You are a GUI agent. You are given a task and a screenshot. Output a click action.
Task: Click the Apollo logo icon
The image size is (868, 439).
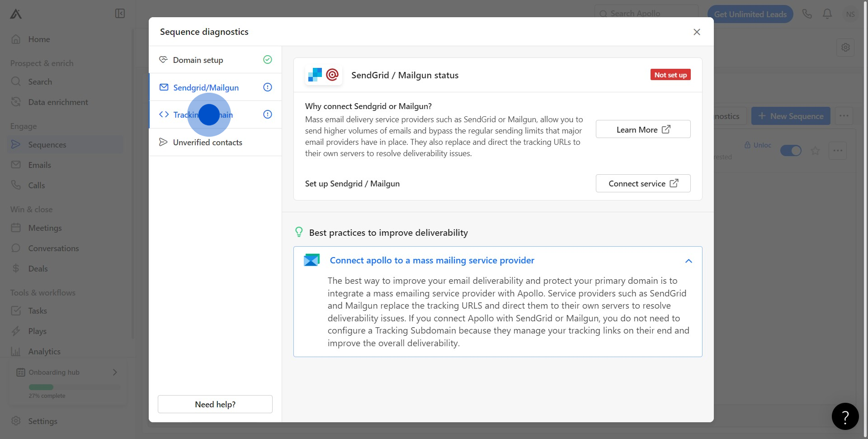click(16, 14)
